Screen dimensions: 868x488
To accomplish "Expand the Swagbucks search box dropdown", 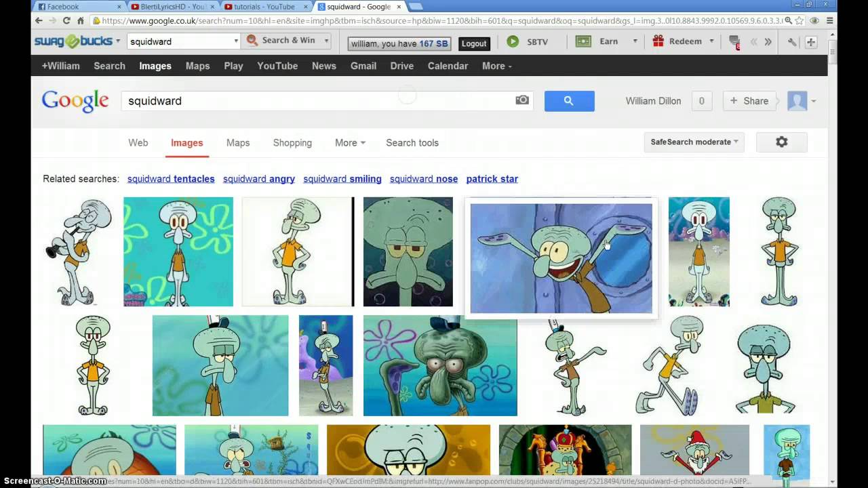I will click(236, 41).
